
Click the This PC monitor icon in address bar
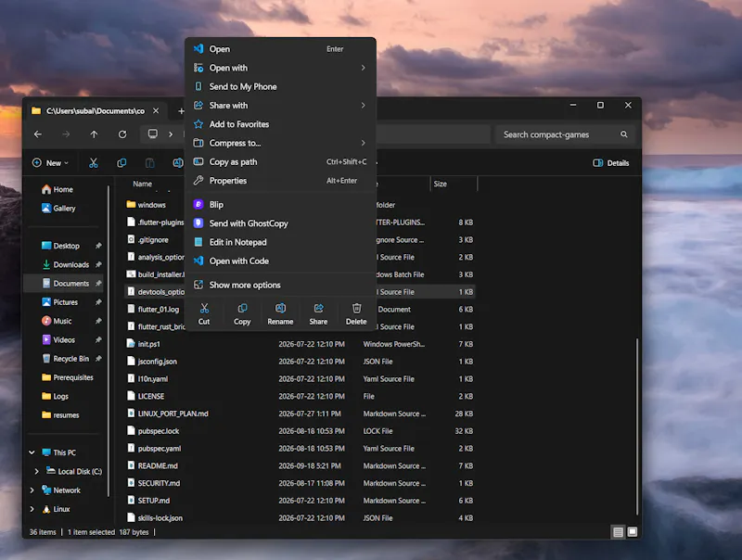[152, 134]
